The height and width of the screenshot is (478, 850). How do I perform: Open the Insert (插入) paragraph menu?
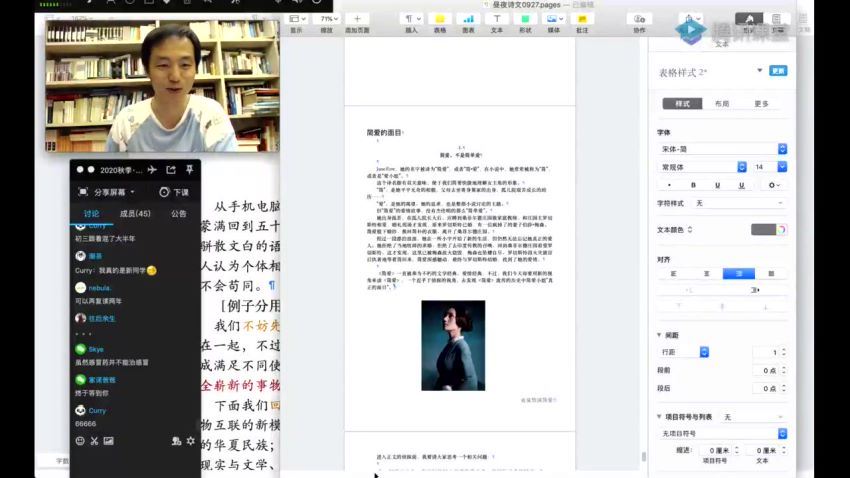point(411,19)
